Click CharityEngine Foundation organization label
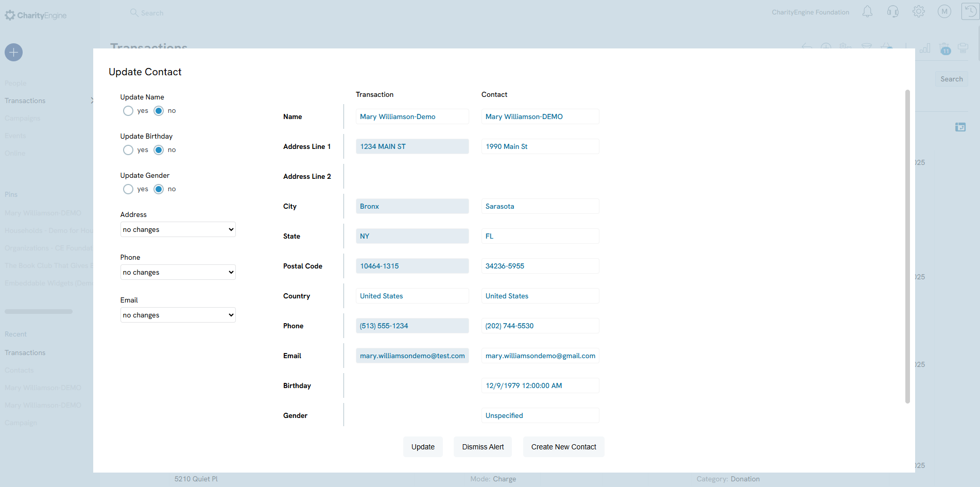Viewport: 980px width, 487px height. [810, 12]
